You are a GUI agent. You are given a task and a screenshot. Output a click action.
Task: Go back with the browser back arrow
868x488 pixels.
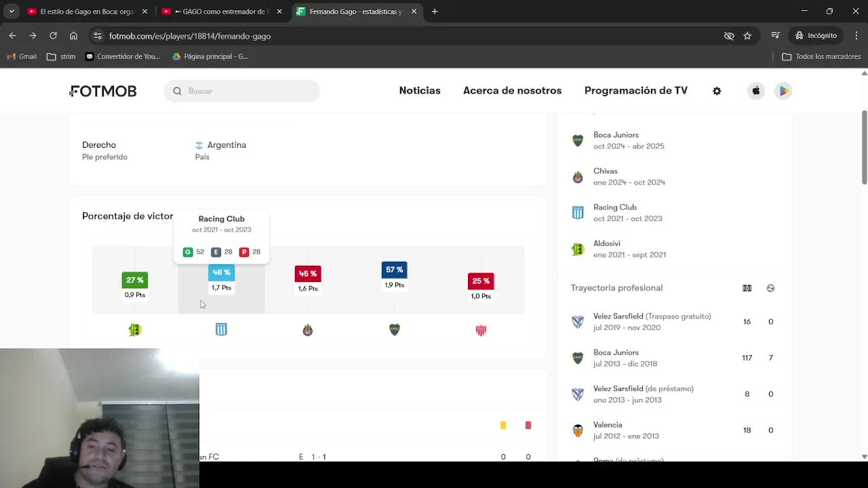[x=13, y=36]
